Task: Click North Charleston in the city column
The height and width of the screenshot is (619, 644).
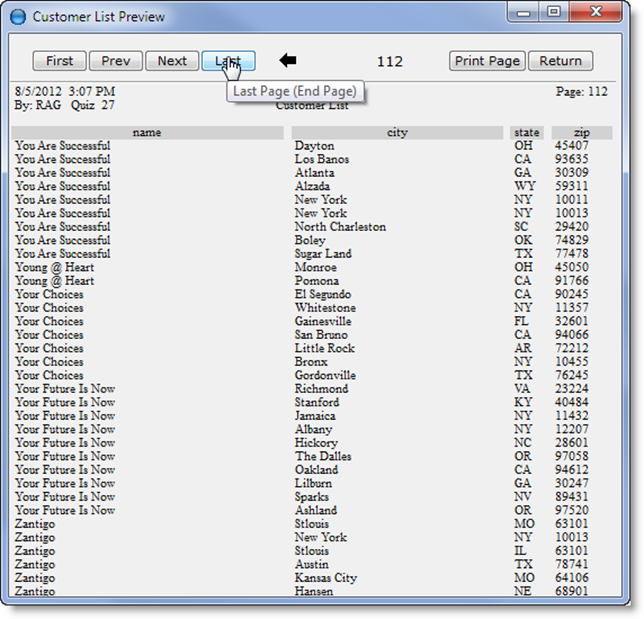Action: click(340, 227)
